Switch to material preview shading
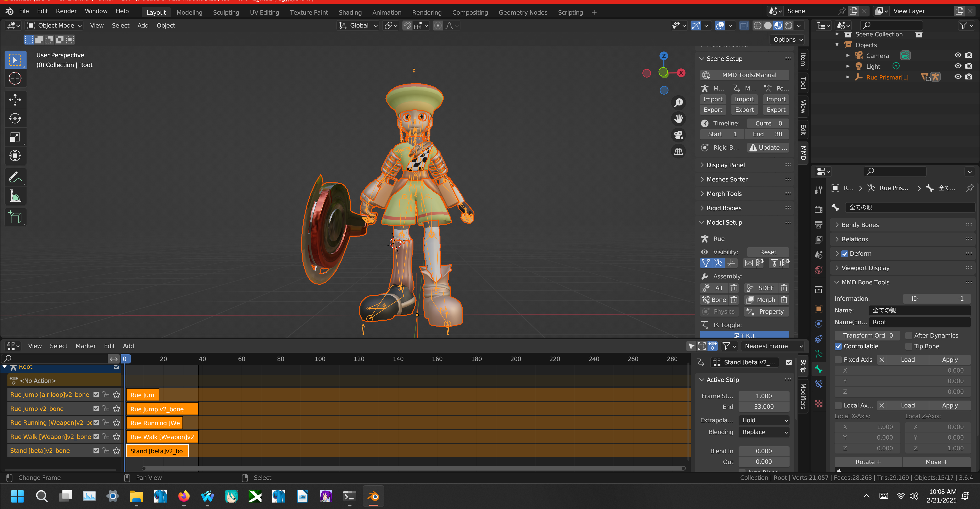 778,26
